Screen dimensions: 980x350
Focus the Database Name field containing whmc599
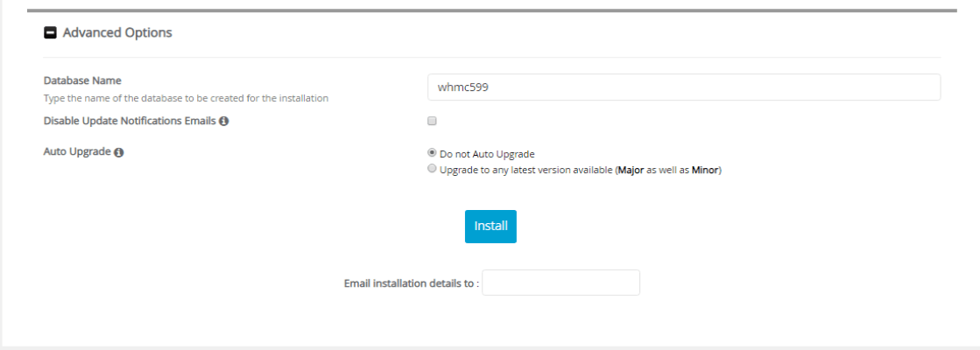click(684, 87)
